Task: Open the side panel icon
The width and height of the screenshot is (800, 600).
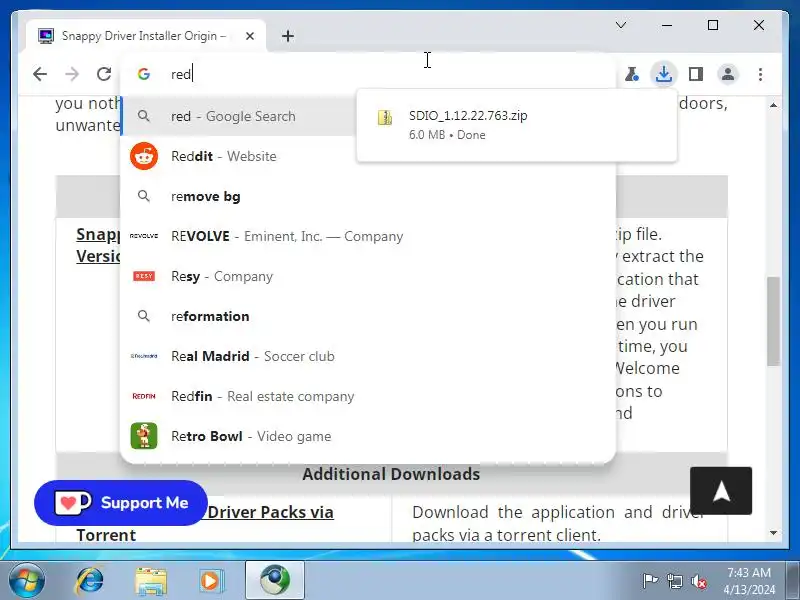Action: 696,74
